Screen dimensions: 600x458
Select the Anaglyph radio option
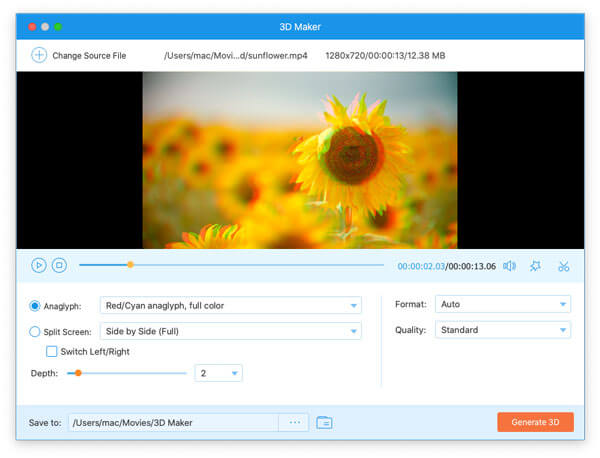(x=36, y=306)
